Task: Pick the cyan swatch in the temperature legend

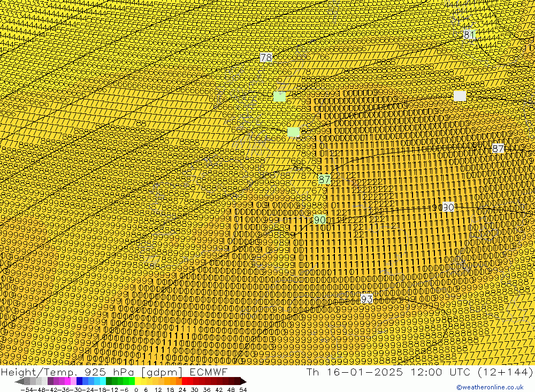Action: 103,381
